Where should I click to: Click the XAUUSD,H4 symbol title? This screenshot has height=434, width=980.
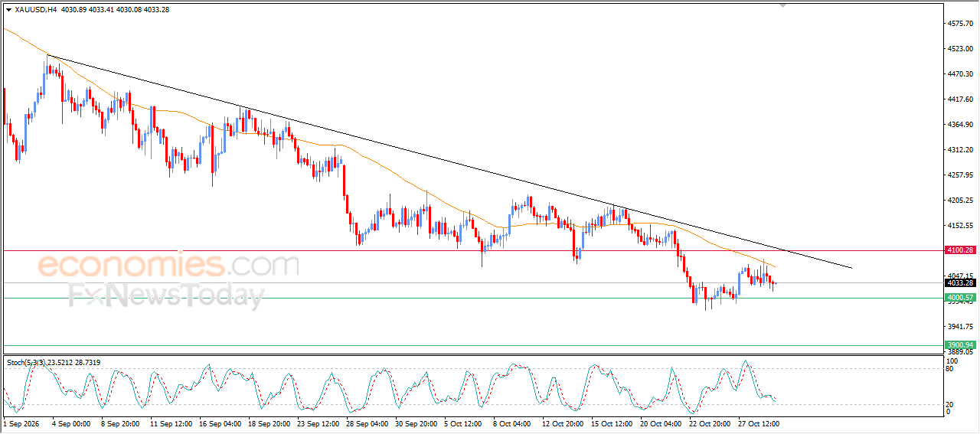36,10
